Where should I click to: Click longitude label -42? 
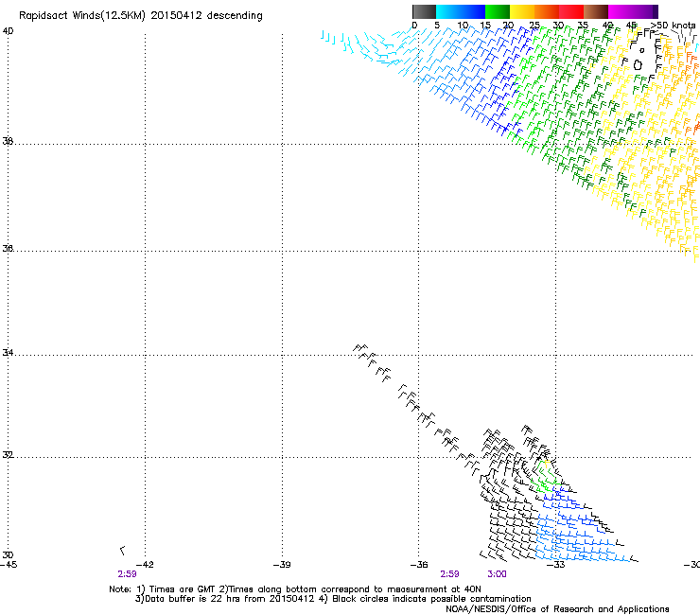(x=145, y=565)
